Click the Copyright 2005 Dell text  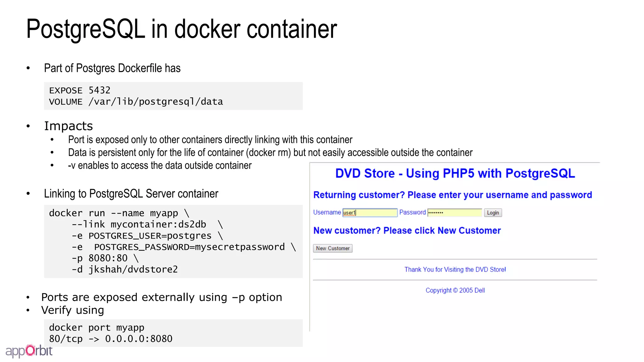click(x=455, y=290)
